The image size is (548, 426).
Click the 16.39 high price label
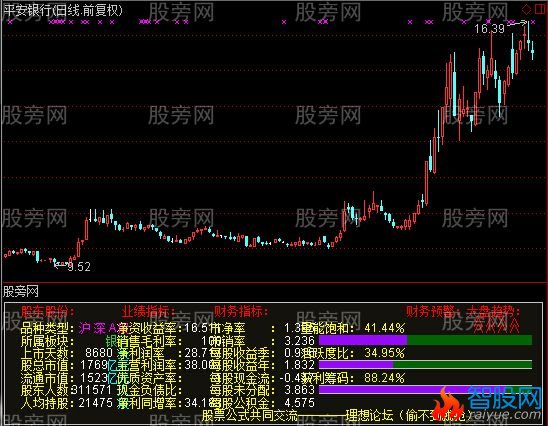489,29
